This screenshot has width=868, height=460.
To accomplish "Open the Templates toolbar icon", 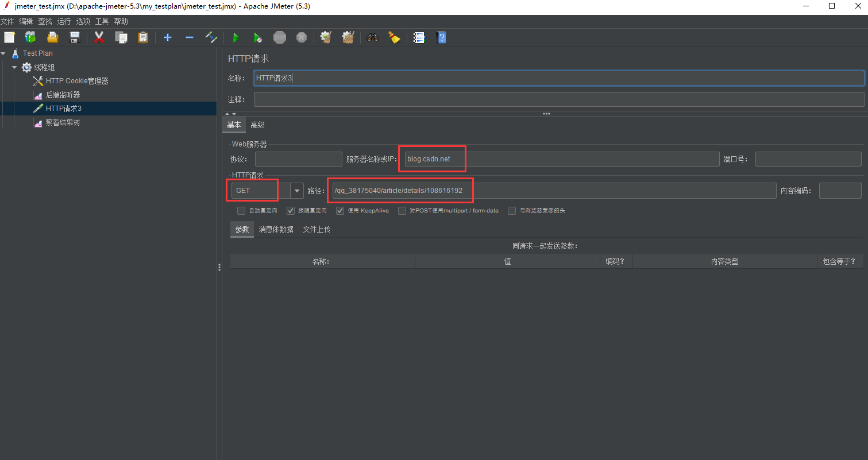I will tap(30, 37).
